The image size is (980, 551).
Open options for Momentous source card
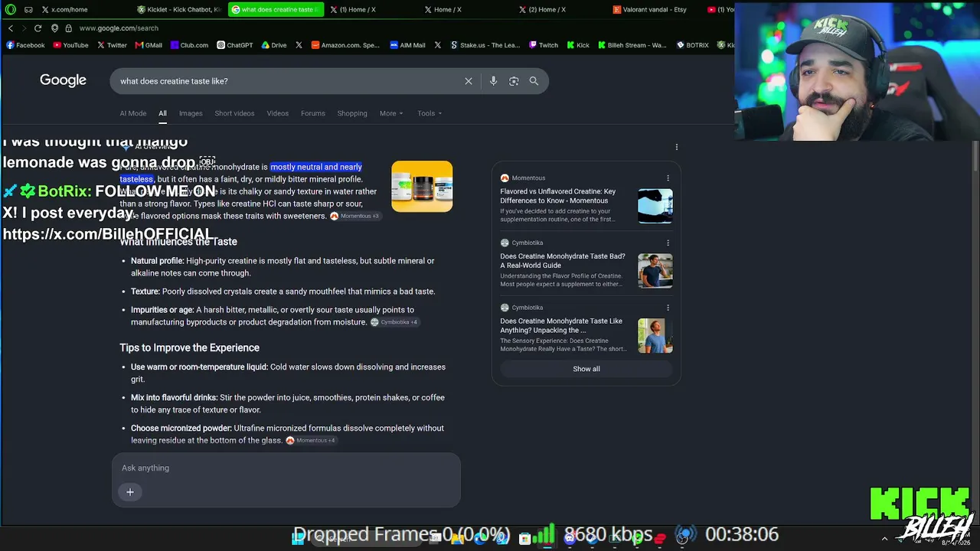(x=668, y=178)
